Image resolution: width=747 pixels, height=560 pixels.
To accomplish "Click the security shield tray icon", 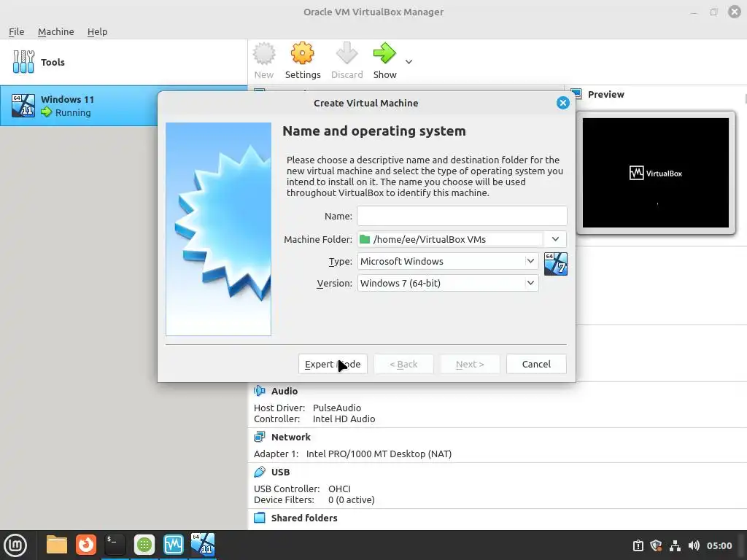I will tap(656, 545).
